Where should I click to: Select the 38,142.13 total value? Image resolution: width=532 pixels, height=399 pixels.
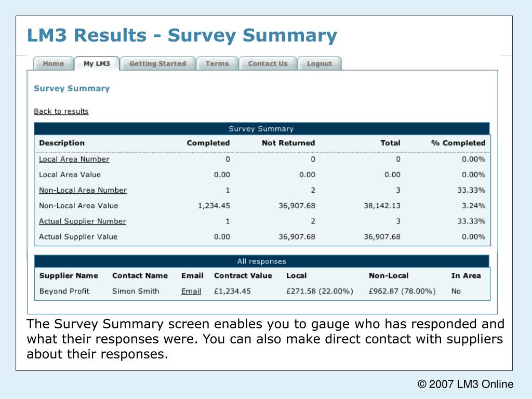point(382,206)
